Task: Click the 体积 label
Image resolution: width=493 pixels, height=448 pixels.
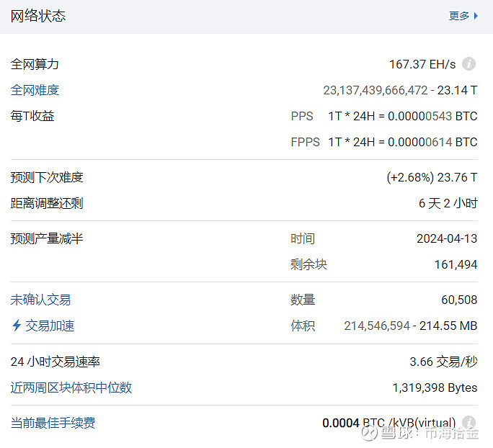Action: coord(303,326)
